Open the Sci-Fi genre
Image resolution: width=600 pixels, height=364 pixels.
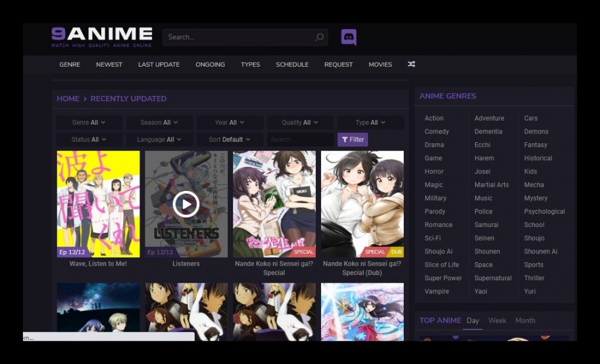click(x=432, y=238)
